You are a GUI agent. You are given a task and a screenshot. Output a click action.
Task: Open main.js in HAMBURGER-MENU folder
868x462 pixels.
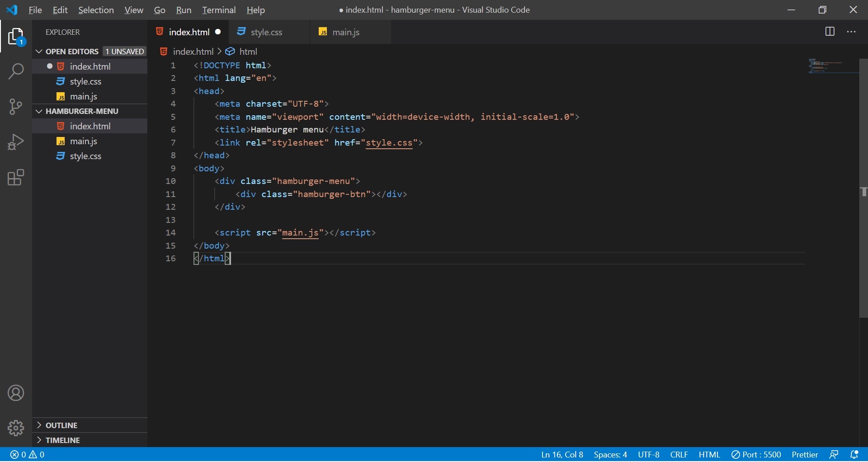90,141
